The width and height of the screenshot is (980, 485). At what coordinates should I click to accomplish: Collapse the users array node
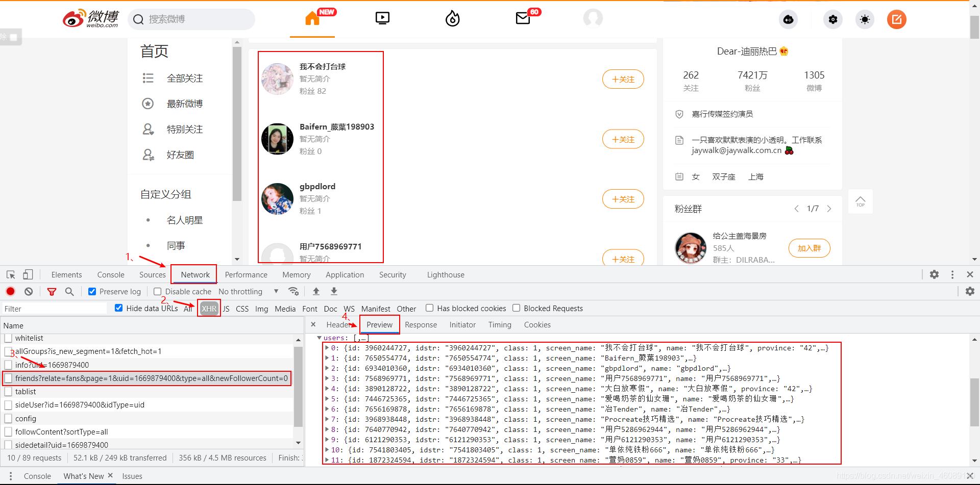319,338
